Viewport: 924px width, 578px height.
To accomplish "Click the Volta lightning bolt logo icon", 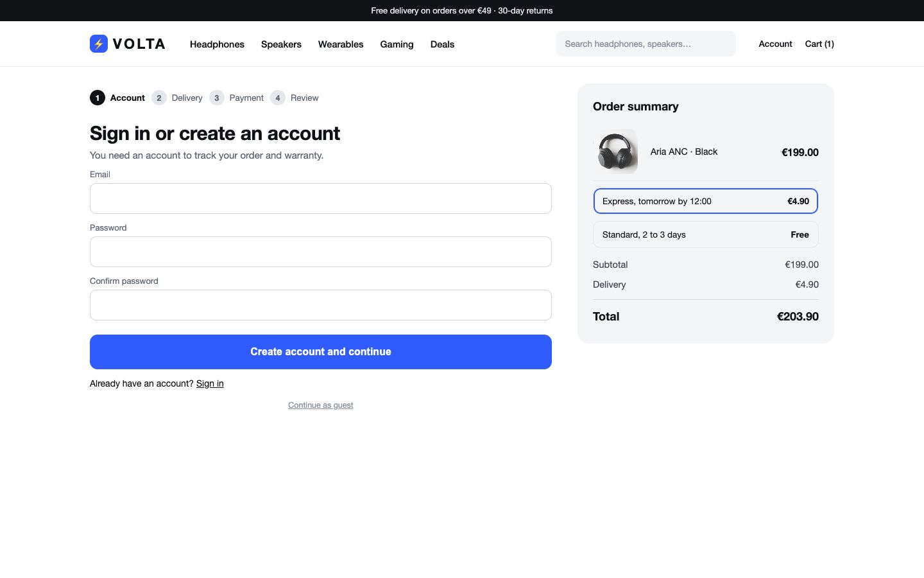I will tap(99, 44).
